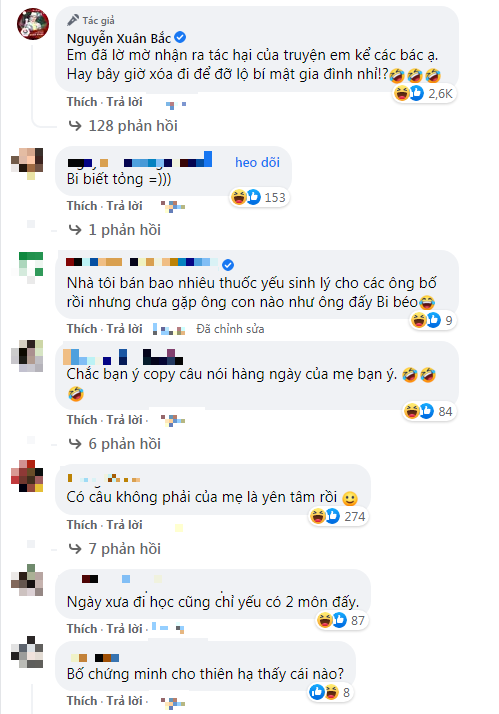The height and width of the screenshot is (714, 499).
Task: View reactions on the 153-reaction comment
Action: (x=259, y=197)
